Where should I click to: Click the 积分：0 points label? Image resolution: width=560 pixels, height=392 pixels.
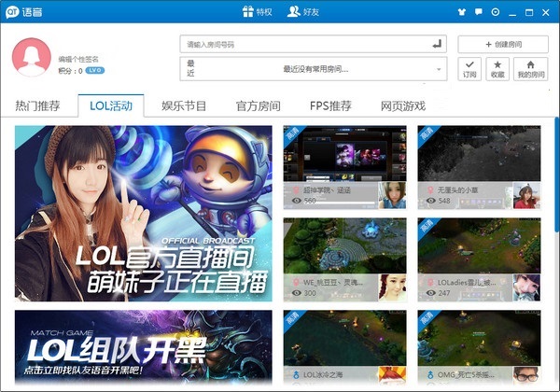click(70, 71)
